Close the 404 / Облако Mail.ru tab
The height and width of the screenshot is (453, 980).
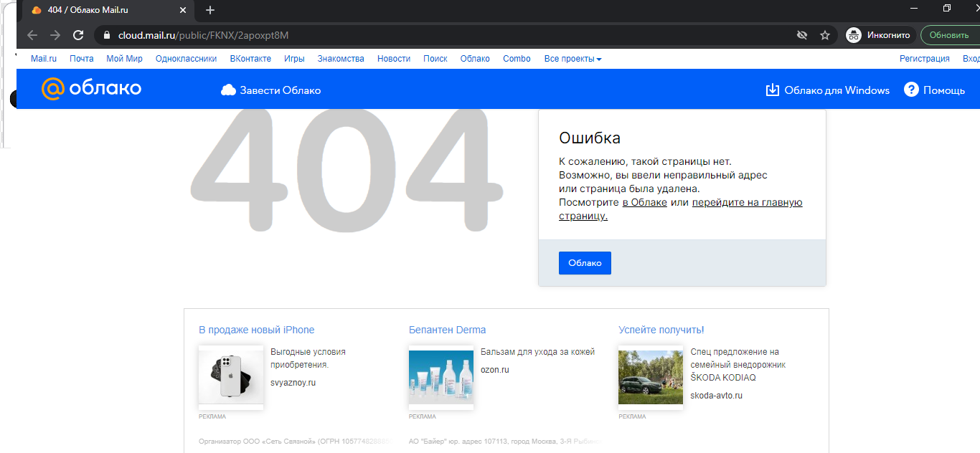[x=183, y=10]
